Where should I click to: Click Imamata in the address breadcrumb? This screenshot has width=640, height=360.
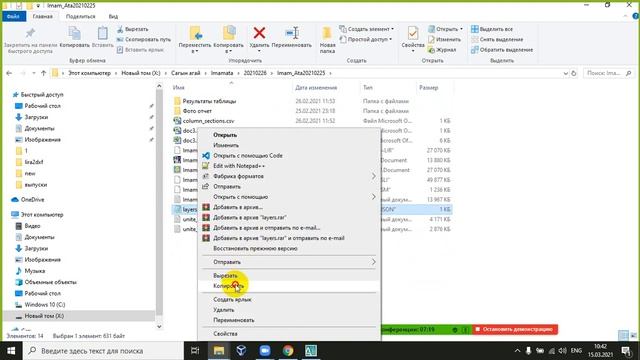[x=222, y=73]
